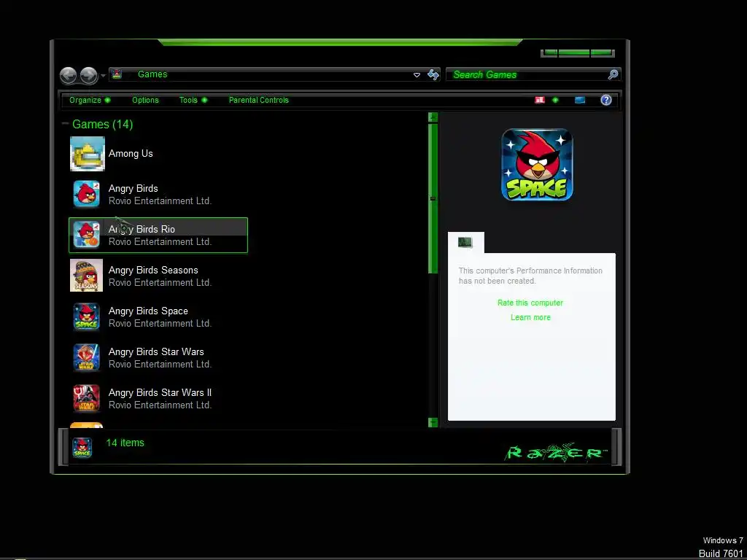Click the magnifier search icon

pyautogui.click(x=613, y=74)
